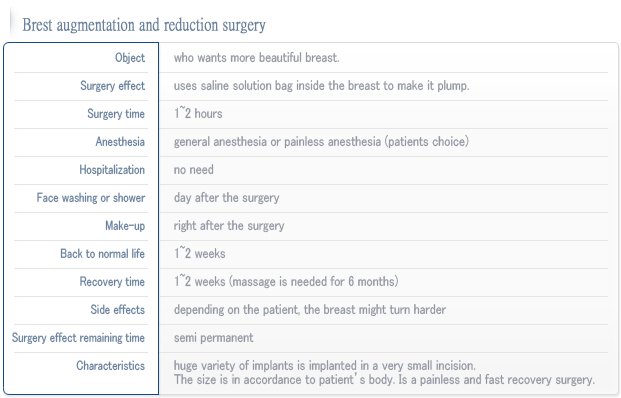Click 'who wants more beautiful breast' text
The height and width of the screenshot is (398, 621).
(x=256, y=58)
